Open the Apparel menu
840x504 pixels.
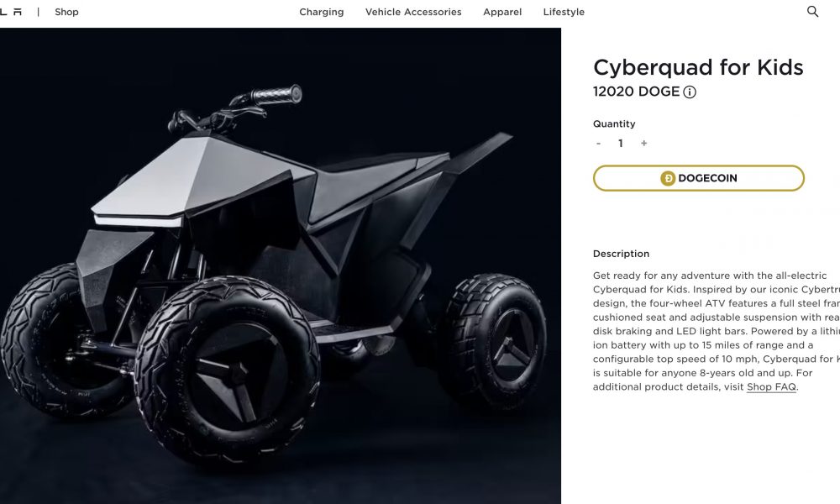point(502,12)
